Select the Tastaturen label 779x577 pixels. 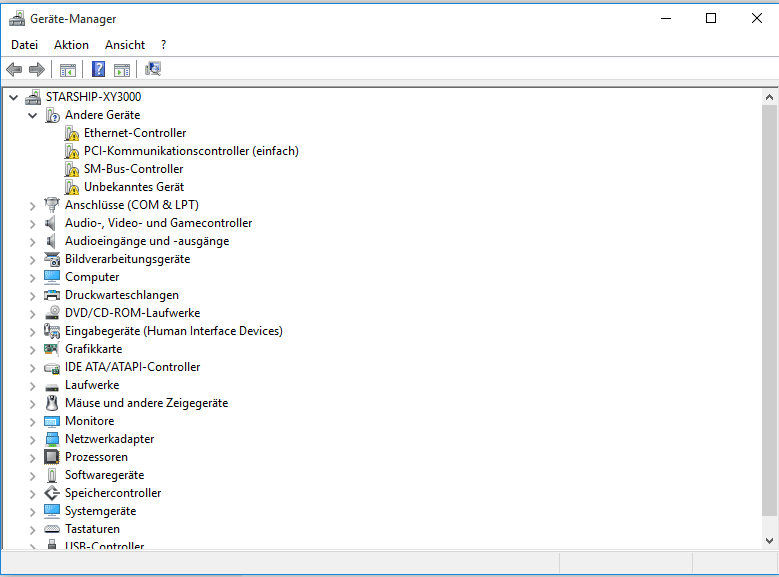pos(92,529)
